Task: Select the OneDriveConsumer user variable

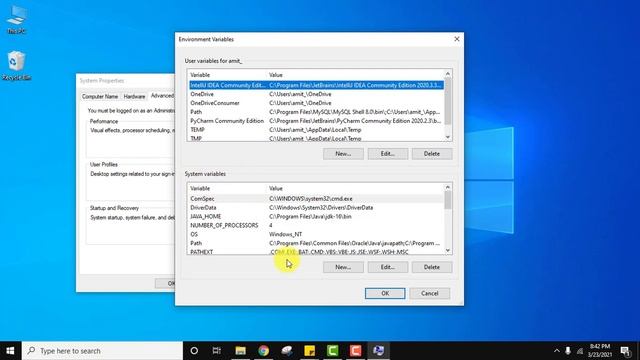Action: pyautogui.click(x=316, y=103)
